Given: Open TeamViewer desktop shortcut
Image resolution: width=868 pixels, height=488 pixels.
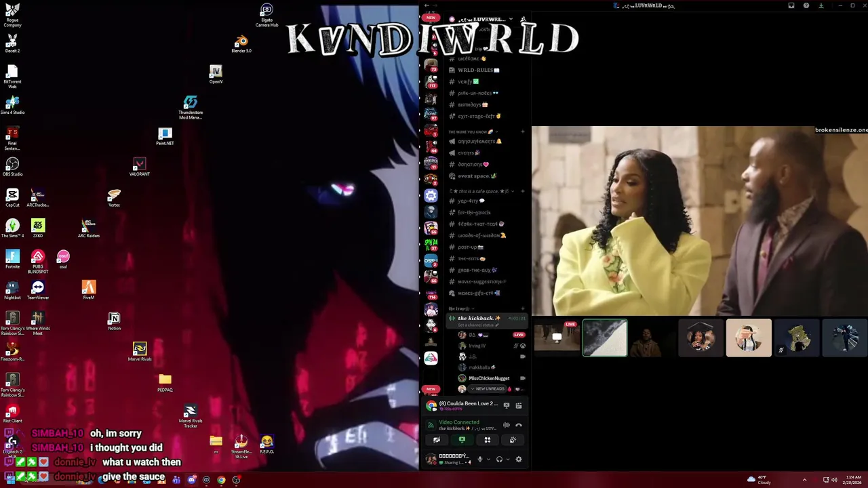Looking at the screenshot, I should point(38,290).
